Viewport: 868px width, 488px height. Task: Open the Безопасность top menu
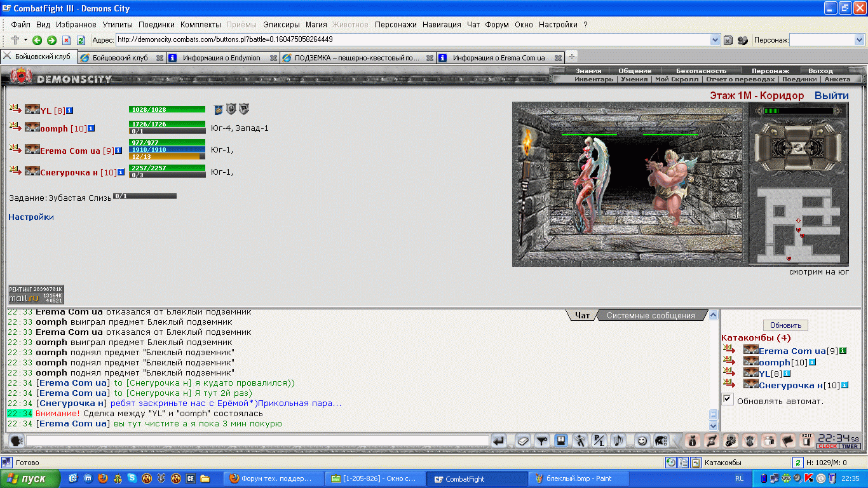pyautogui.click(x=701, y=71)
